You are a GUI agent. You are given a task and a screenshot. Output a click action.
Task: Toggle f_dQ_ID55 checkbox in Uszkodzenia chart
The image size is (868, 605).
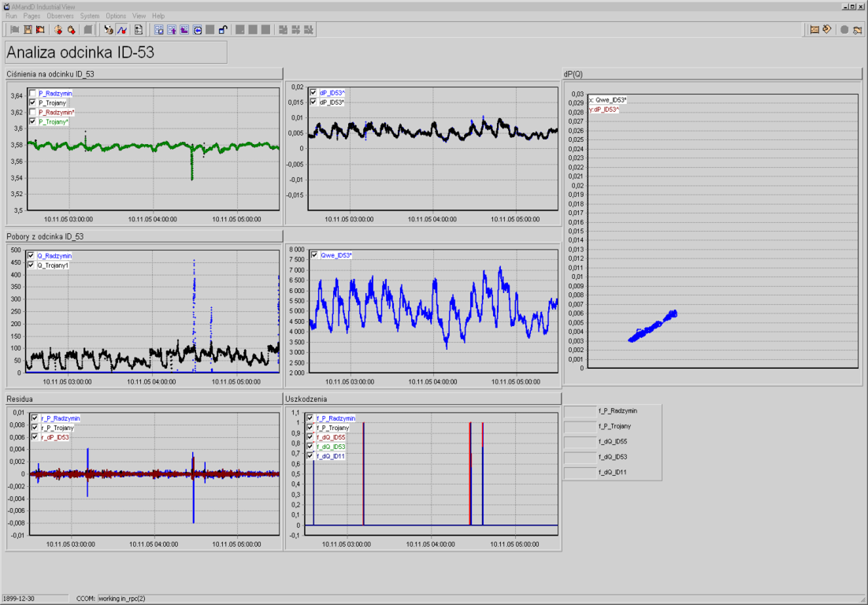pos(310,437)
